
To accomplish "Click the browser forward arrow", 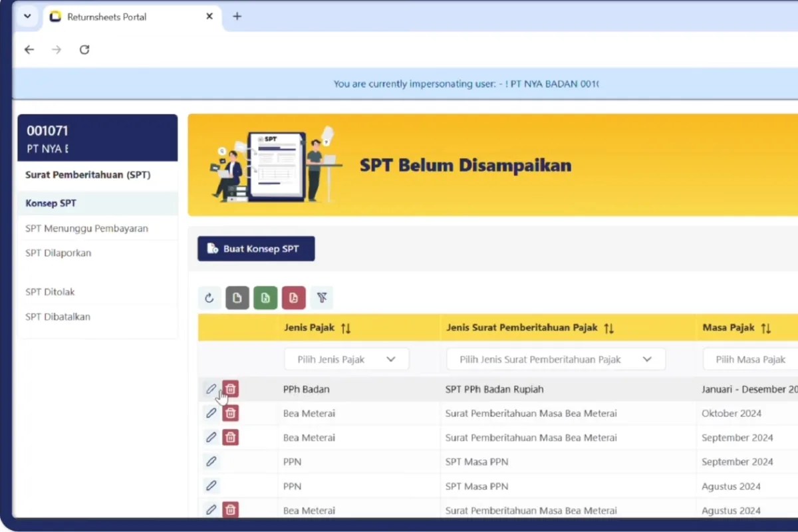I will 57,50.
